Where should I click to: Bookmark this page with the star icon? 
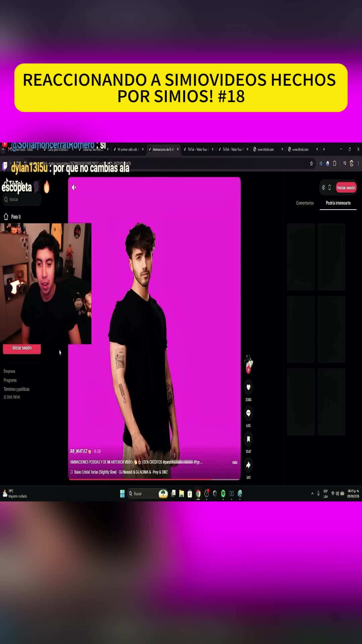(x=311, y=163)
